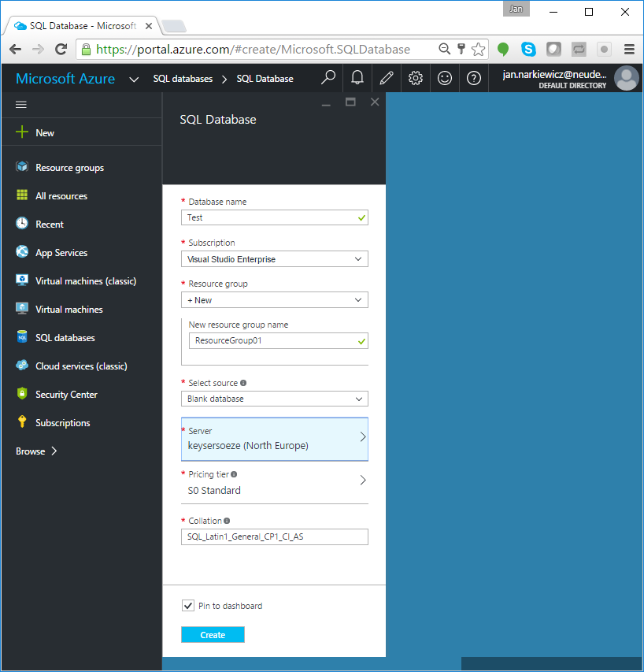644x672 pixels.
Task: Open Azure notifications bell
Action: pos(357,78)
